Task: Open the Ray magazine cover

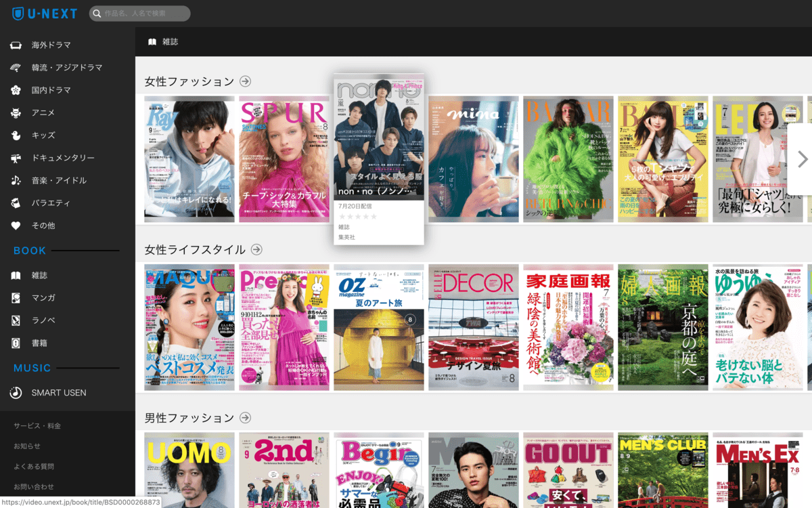Action: tap(189, 159)
